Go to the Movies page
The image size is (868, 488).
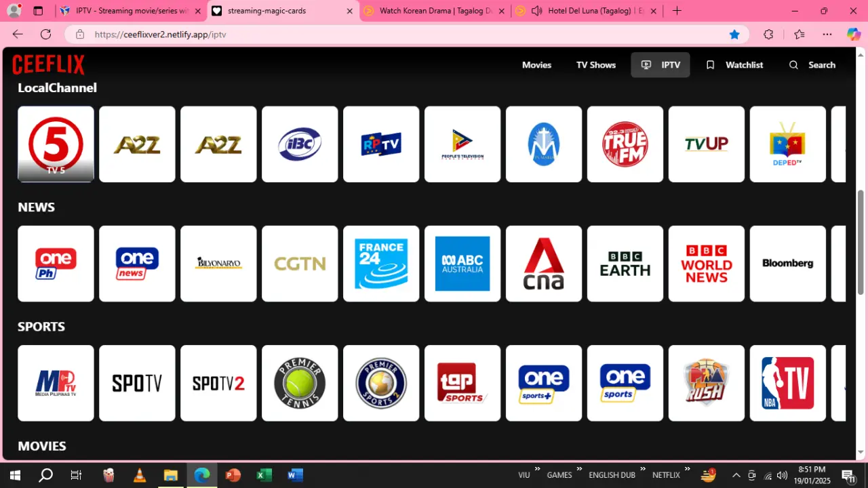pyautogui.click(x=536, y=65)
